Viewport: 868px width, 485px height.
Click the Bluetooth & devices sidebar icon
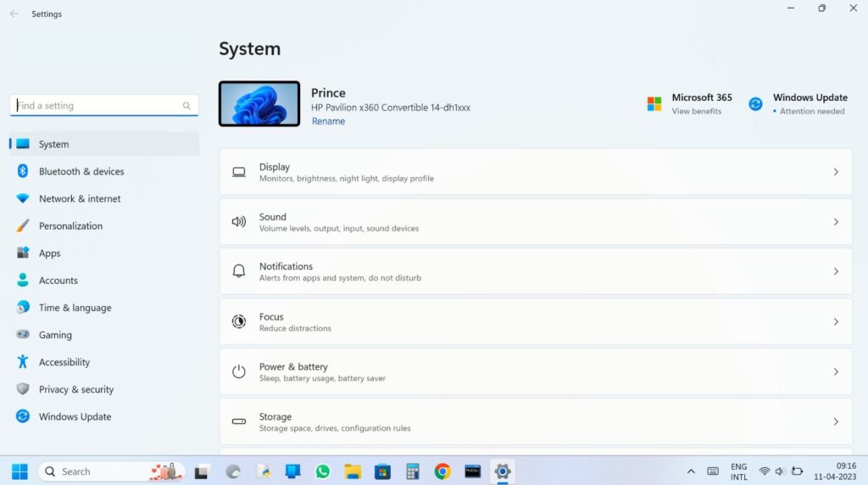[23, 171]
